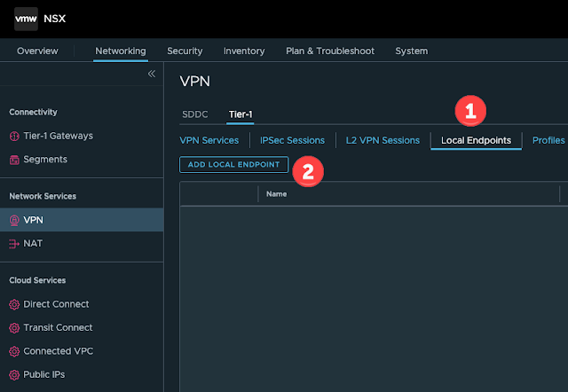Screen dimensions: 568x392
Task: Open the Overview tab
Action: click(37, 51)
